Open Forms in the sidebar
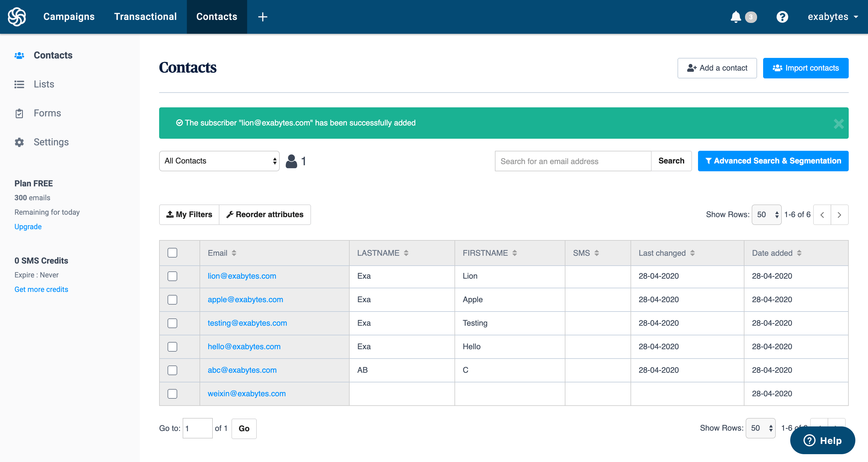Viewport: 868px width, 462px height. coord(47,113)
